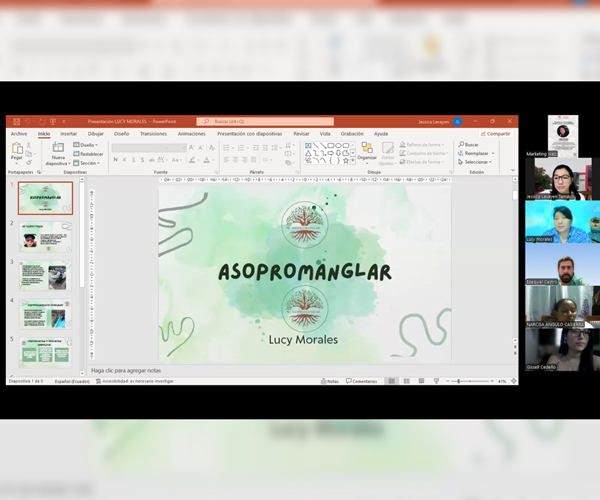Click the Format Painter brush icon
The image size is (600, 500).
(28, 163)
